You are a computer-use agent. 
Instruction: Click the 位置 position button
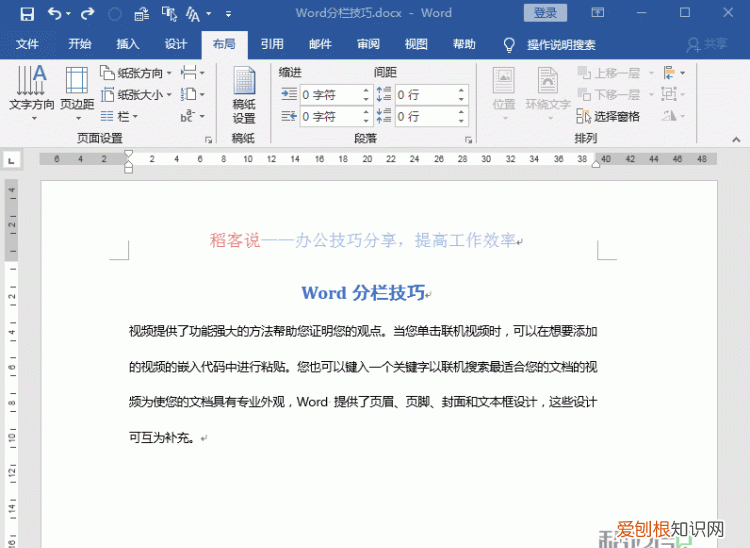pos(504,93)
